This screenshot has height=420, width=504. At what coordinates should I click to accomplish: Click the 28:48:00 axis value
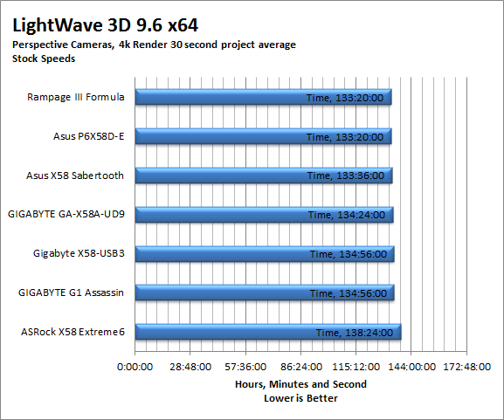190,367
